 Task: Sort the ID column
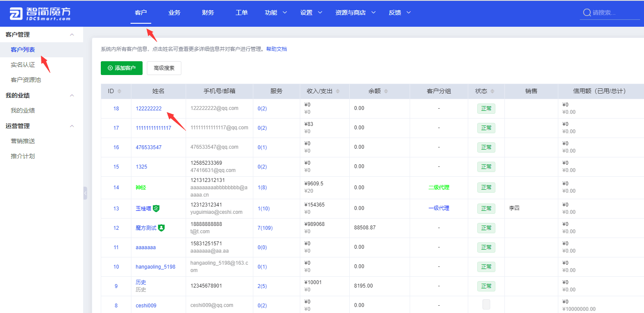[x=119, y=91]
